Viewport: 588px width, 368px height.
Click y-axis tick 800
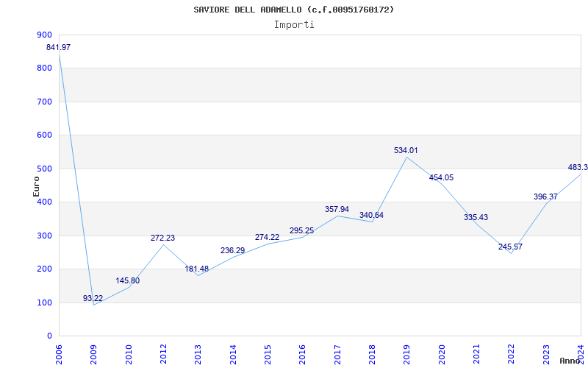pyautogui.click(x=44, y=68)
